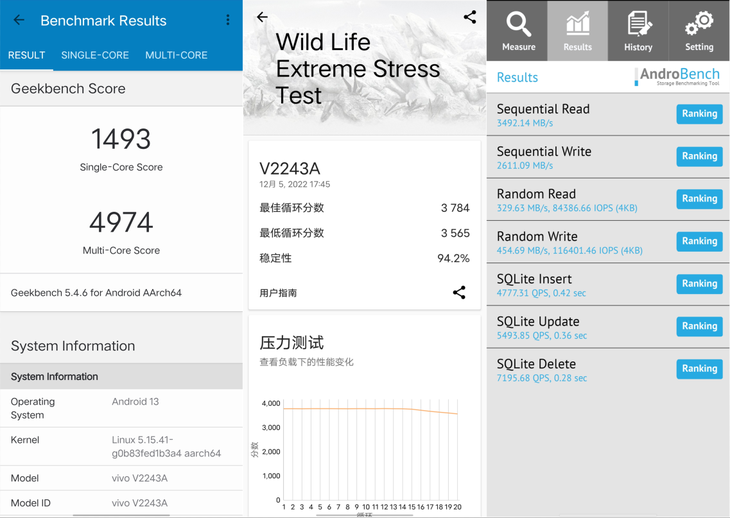Click Ranking for Sequential Write

pos(699,156)
